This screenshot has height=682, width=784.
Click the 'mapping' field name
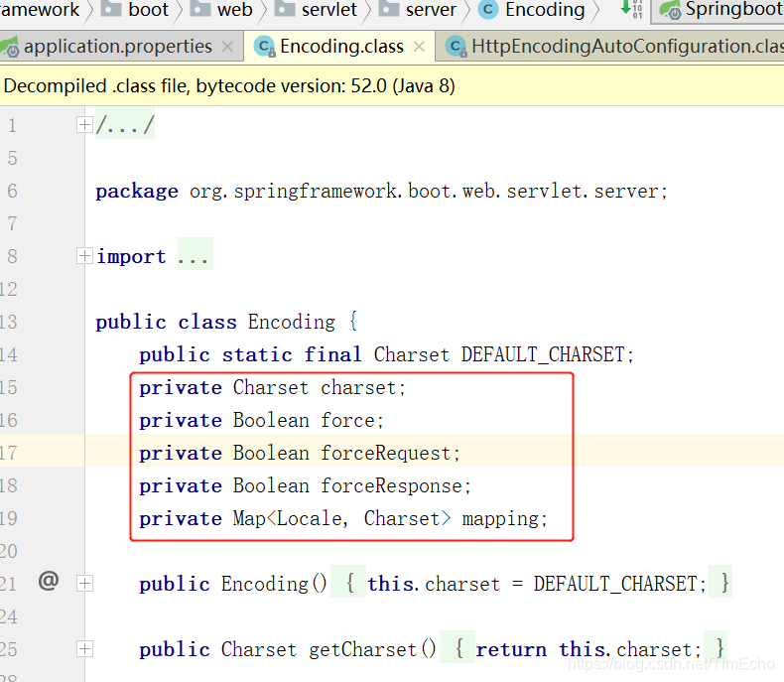point(500,518)
